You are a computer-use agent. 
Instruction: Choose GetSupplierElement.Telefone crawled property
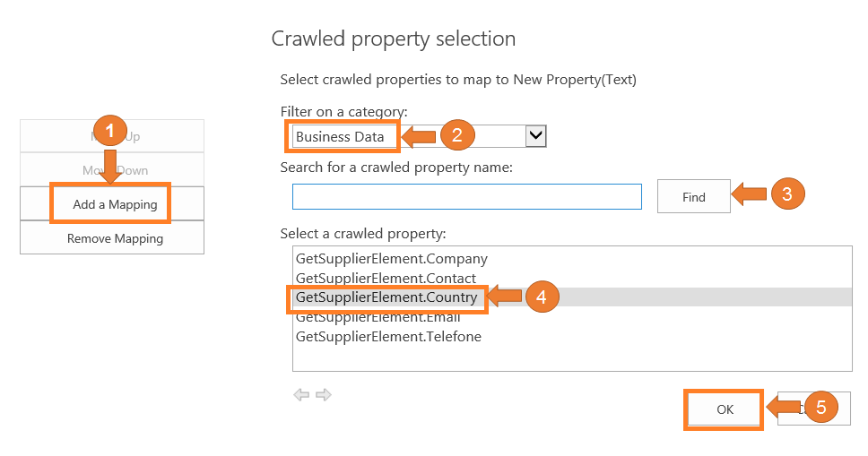click(388, 337)
